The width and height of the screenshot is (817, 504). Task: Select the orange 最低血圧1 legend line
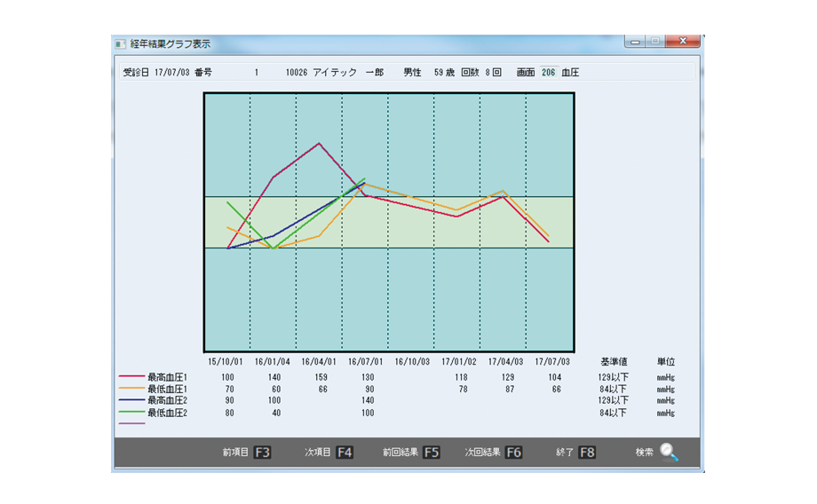pyautogui.click(x=132, y=389)
